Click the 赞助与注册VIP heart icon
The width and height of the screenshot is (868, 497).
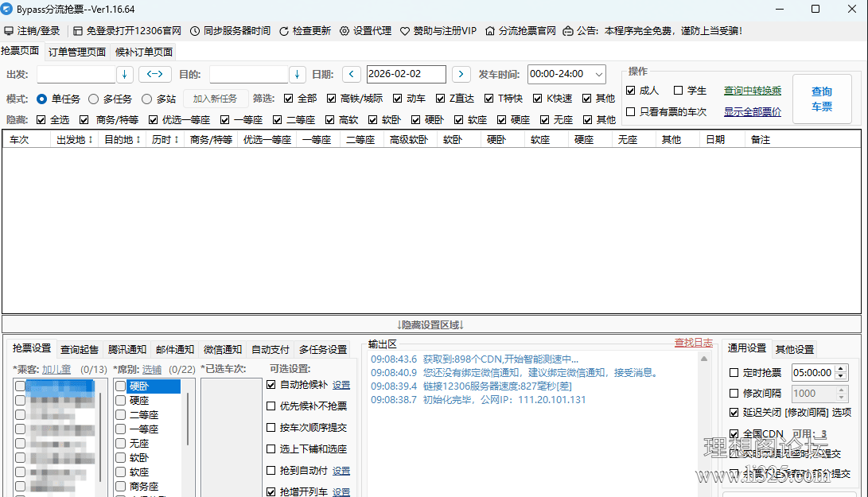coord(404,31)
